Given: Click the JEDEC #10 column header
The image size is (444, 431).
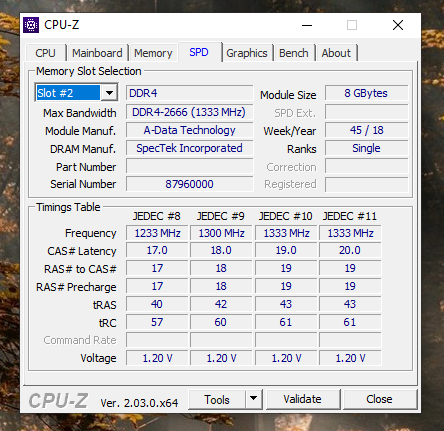Looking at the screenshot, I should (286, 216).
